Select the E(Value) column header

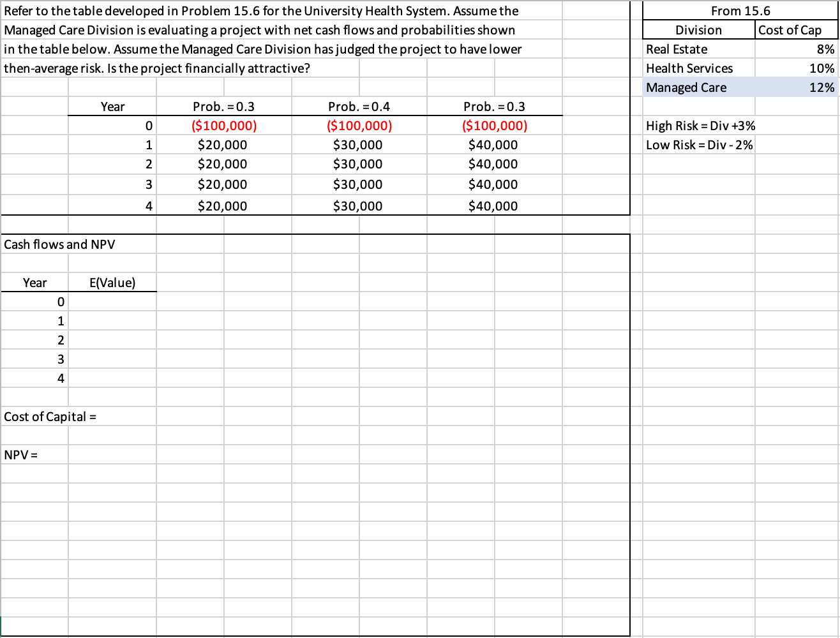[x=112, y=282]
